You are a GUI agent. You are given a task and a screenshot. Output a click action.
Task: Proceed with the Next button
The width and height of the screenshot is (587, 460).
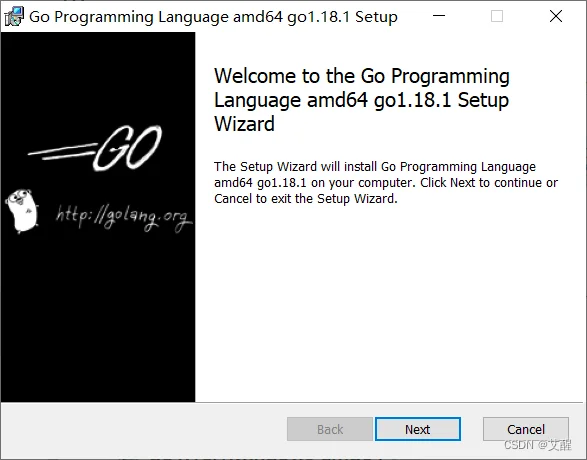click(418, 429)
